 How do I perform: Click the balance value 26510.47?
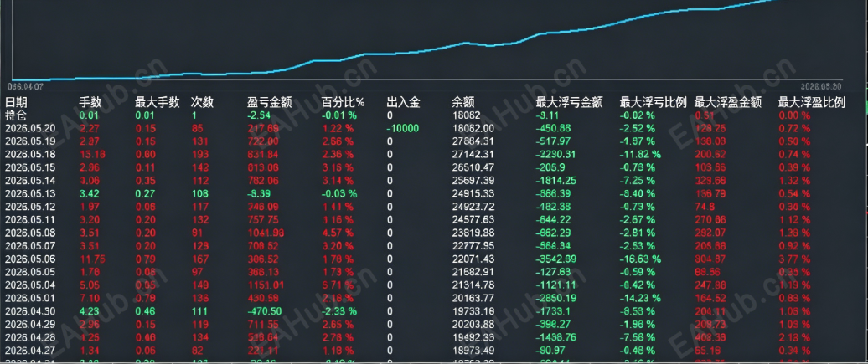(473, 167)
